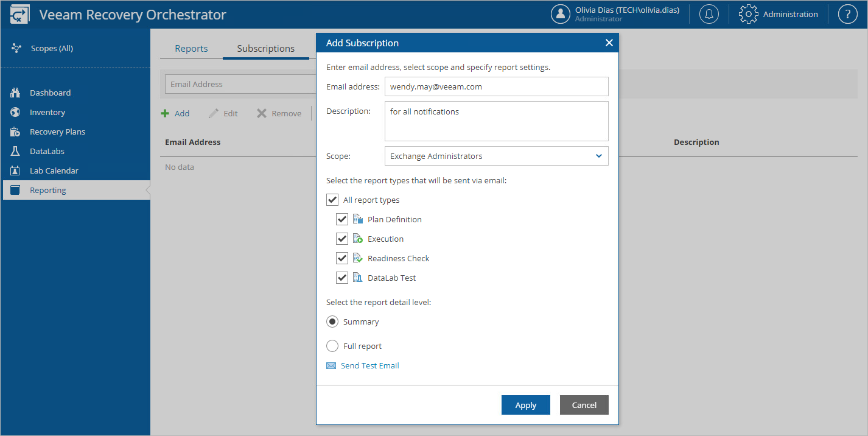Select the Subscriptions tab
This screenshot has width=868, height=436.
[x=265, y=47]
